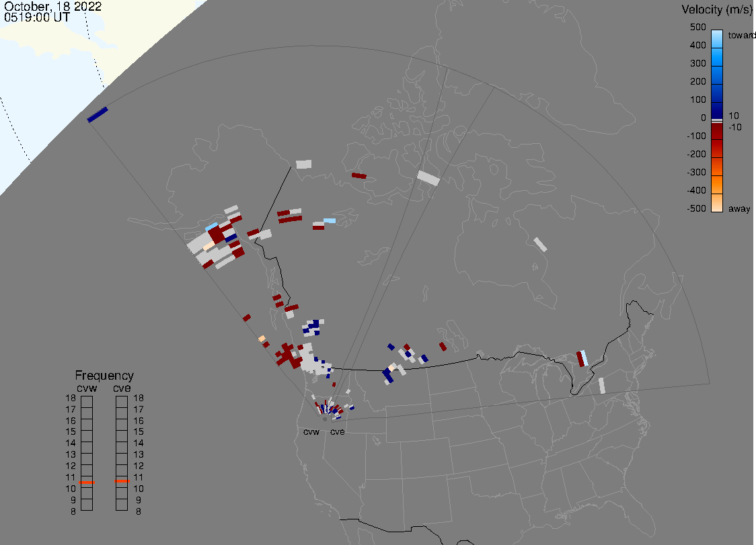Click the top cell of the cvw frequency bar
This screenshot has width=756, height=545.
pyautogui.click(x=87, y=401)
